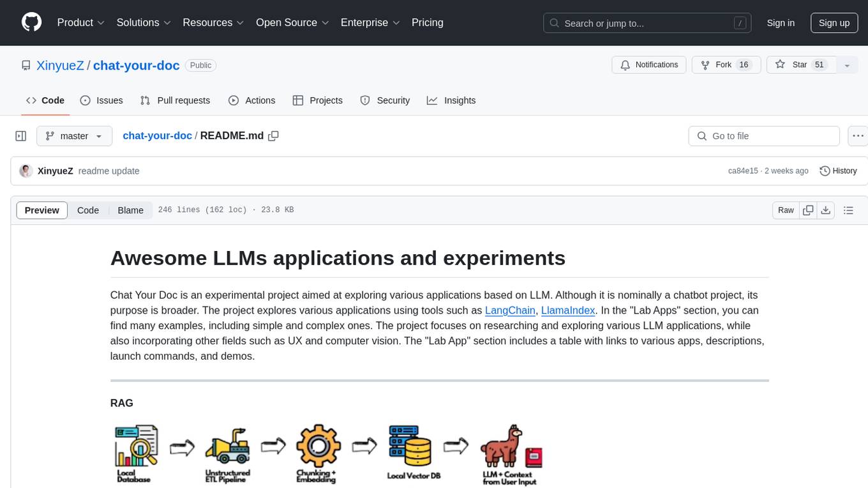The height and width of the screenshot is (488, 868).
Task: Open the LangChain link
Action: coord(510,310)
